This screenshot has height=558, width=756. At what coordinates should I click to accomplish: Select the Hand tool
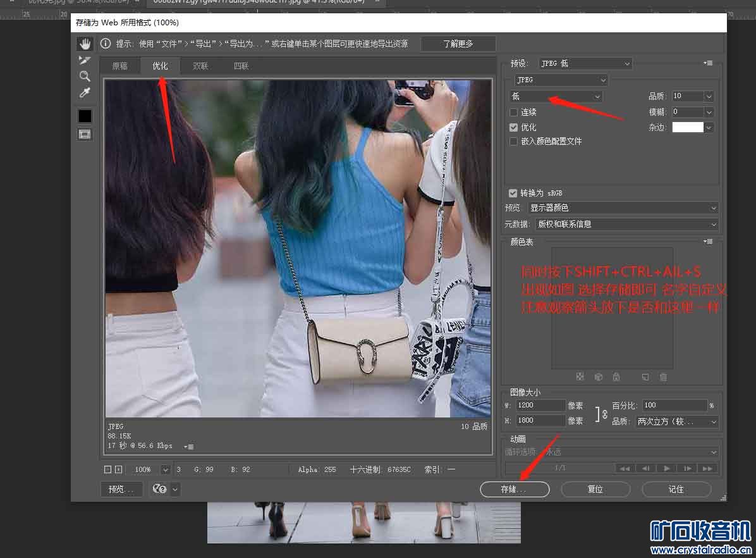85,44
